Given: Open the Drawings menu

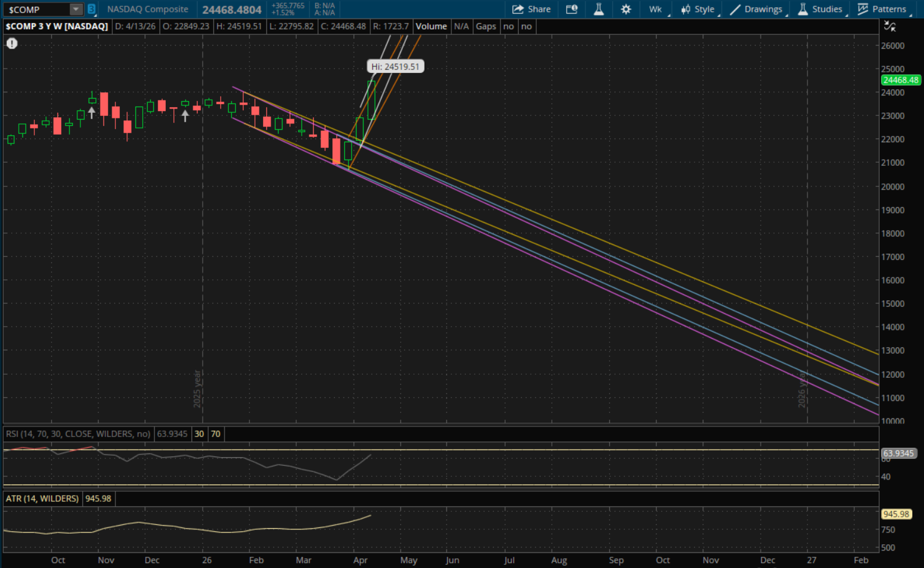Looking at the screenshot, I should (756, 9).
